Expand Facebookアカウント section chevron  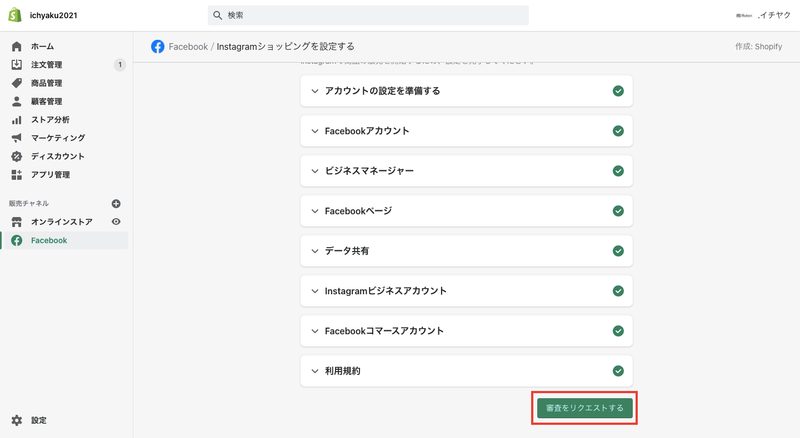(x=315, y=131)
